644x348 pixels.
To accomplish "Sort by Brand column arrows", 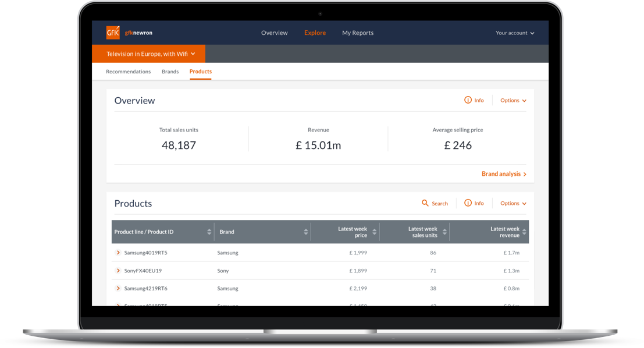I will click(305, 232).
